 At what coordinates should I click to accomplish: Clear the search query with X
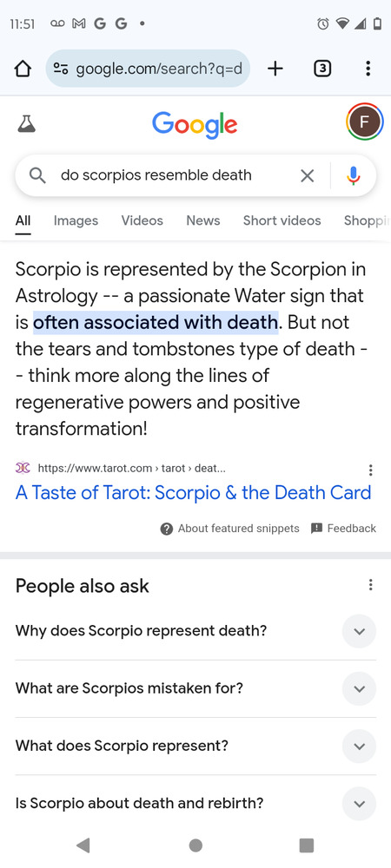coord(307,176)
